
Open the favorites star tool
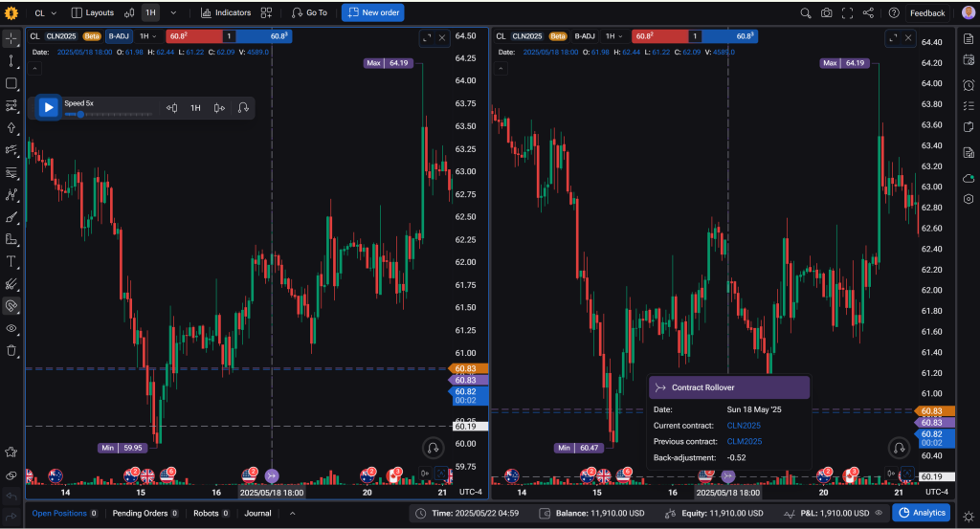11,452
